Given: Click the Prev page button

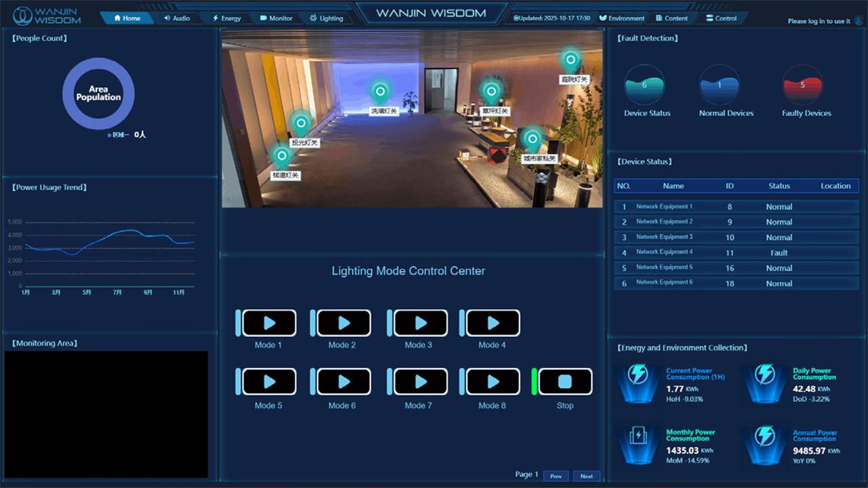Looking at the screenshot, I should pos(555,476).
